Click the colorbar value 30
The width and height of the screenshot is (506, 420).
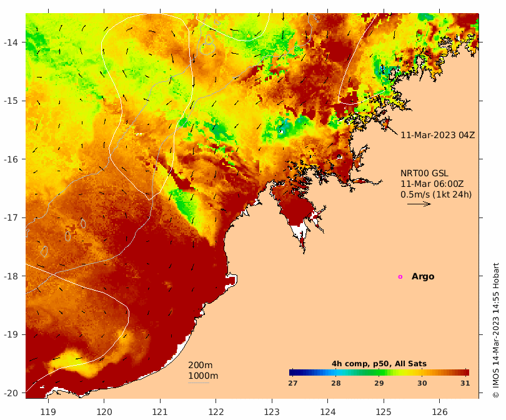(x=422, y=383)
